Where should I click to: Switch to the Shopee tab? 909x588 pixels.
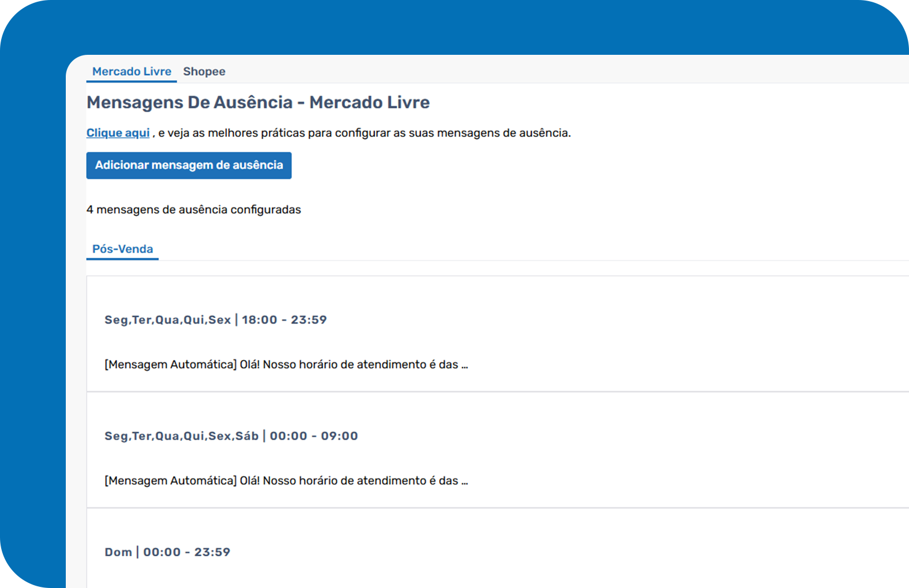click(204, 72)
